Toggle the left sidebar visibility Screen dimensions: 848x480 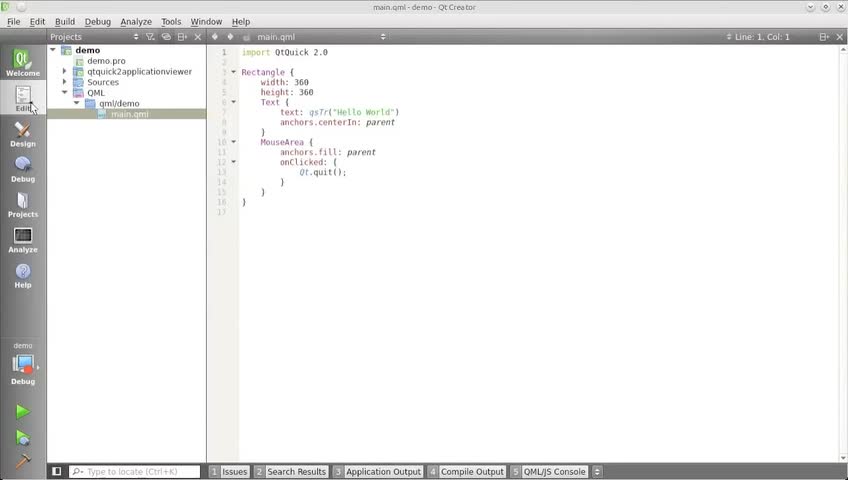click(57, 471)
